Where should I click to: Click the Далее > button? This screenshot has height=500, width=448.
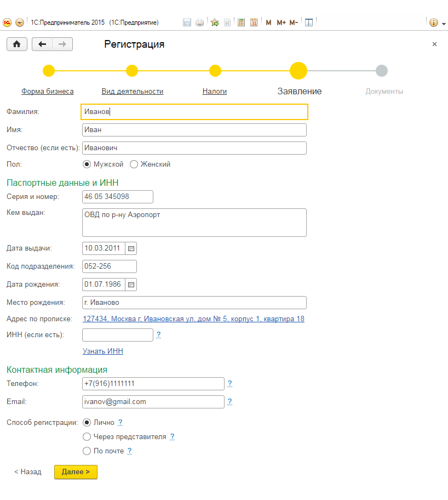tap(76, 472)
